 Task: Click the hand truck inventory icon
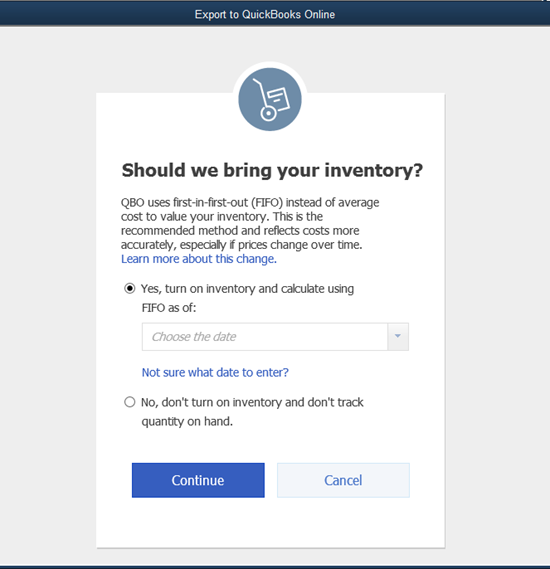(270, 99)
